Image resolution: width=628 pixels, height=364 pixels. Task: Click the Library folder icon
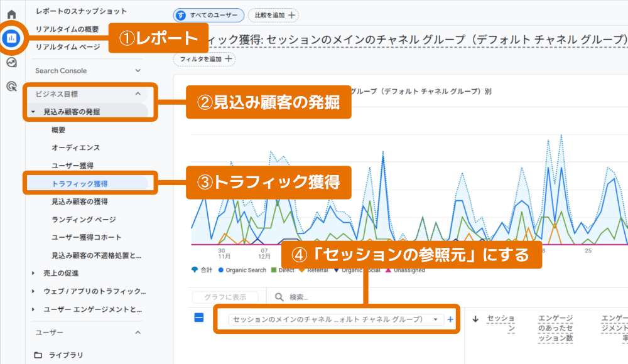point(39,355)
